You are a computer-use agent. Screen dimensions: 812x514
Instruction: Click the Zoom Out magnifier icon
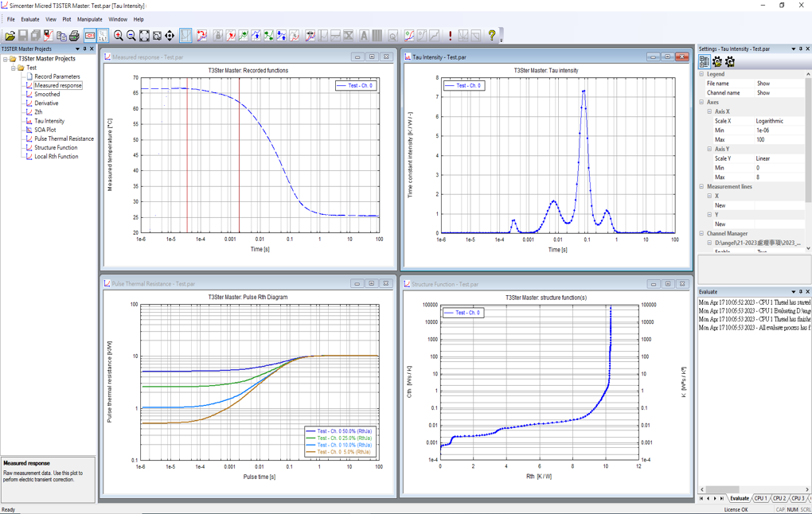point(131,36)
